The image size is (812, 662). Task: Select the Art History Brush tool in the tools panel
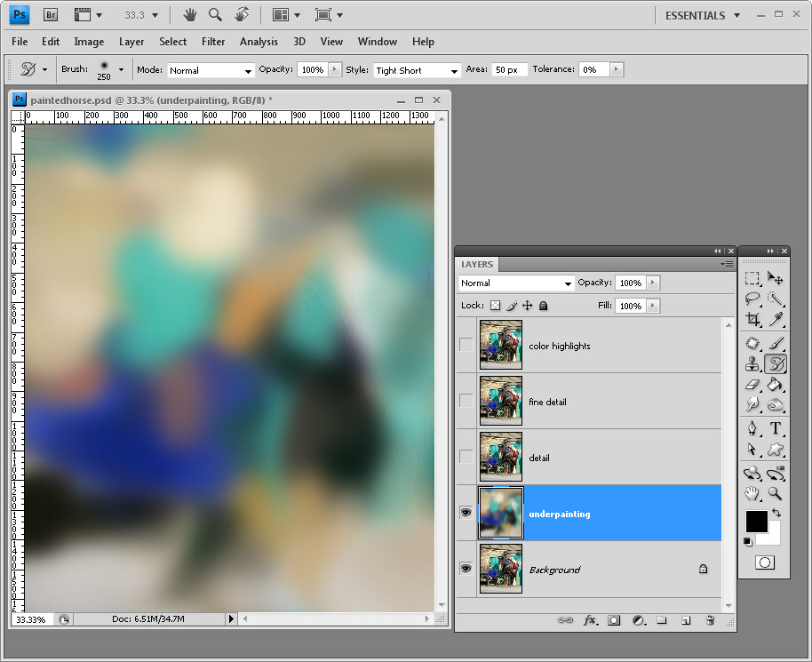point(776,363)
